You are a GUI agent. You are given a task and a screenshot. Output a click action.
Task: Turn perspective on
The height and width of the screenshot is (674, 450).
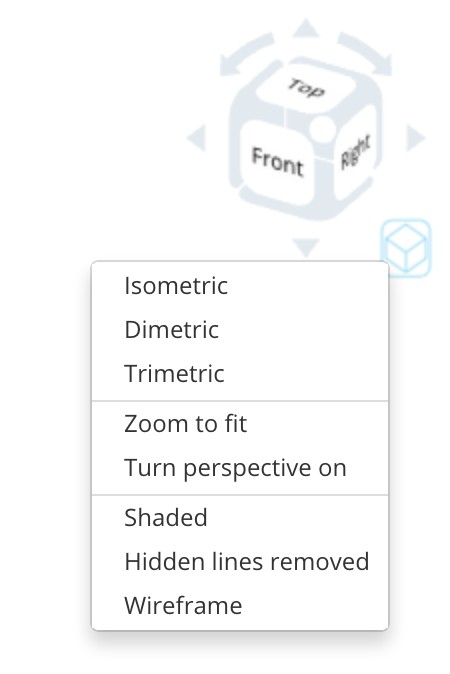240,468
